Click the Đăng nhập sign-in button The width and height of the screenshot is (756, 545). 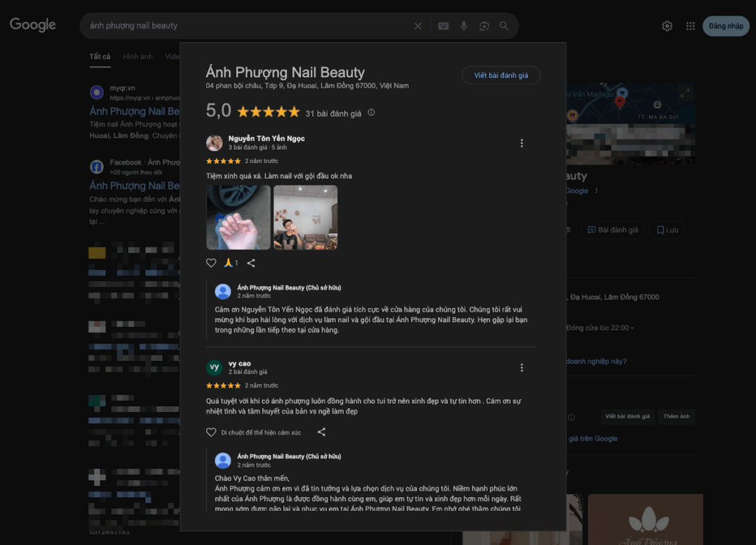tap(726, 26)
